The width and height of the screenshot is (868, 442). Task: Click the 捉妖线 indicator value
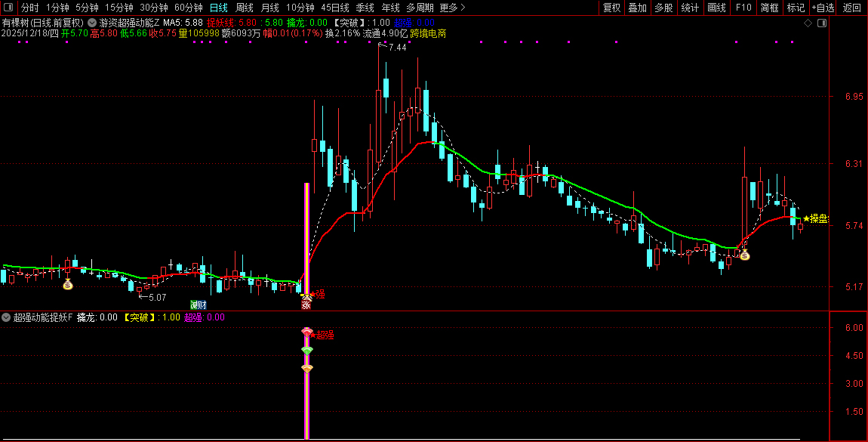click(232, 23)
